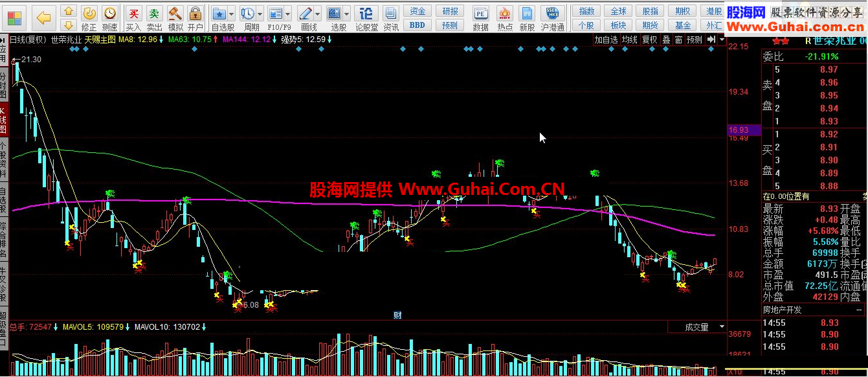This screenshot has width=868, height=377.
Task: Click the 股指 stock index futures button
Action: tap(651, 11)
